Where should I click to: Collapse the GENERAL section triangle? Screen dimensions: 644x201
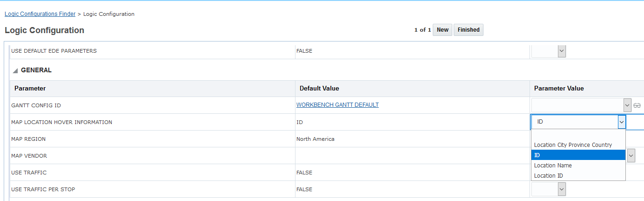point(15,70)
